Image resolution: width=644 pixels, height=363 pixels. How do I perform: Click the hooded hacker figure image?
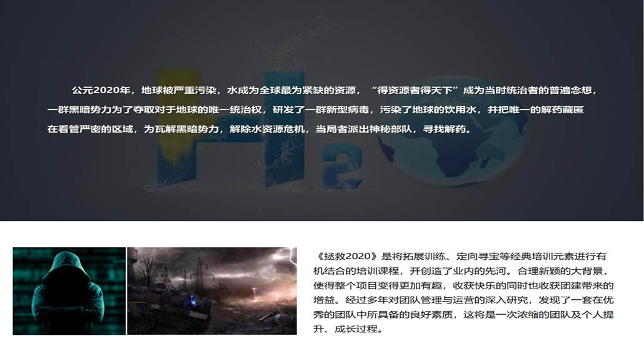tap(69, 291)
